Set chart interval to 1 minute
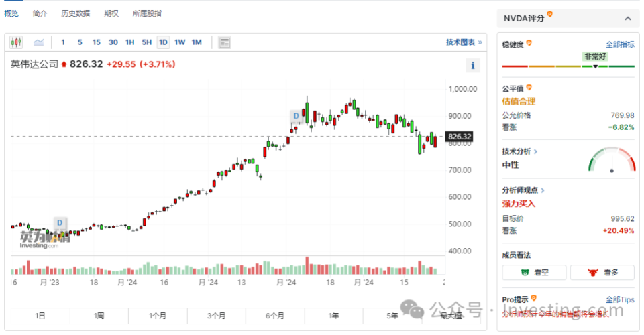The height and width of the screenshot is (335, 644). tap(63, 42)
